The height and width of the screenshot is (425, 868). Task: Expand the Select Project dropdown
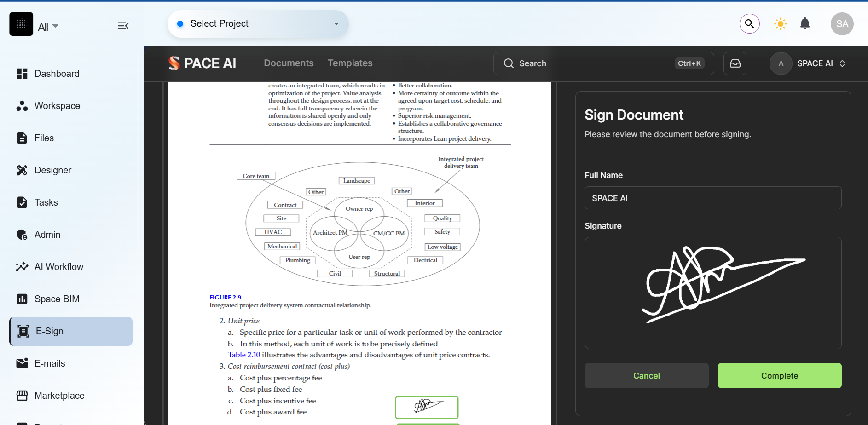(336, 23)
